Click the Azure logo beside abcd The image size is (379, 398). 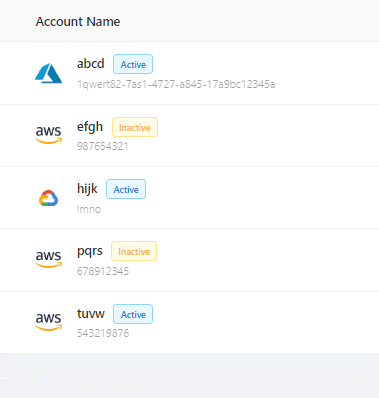(48, 73)
